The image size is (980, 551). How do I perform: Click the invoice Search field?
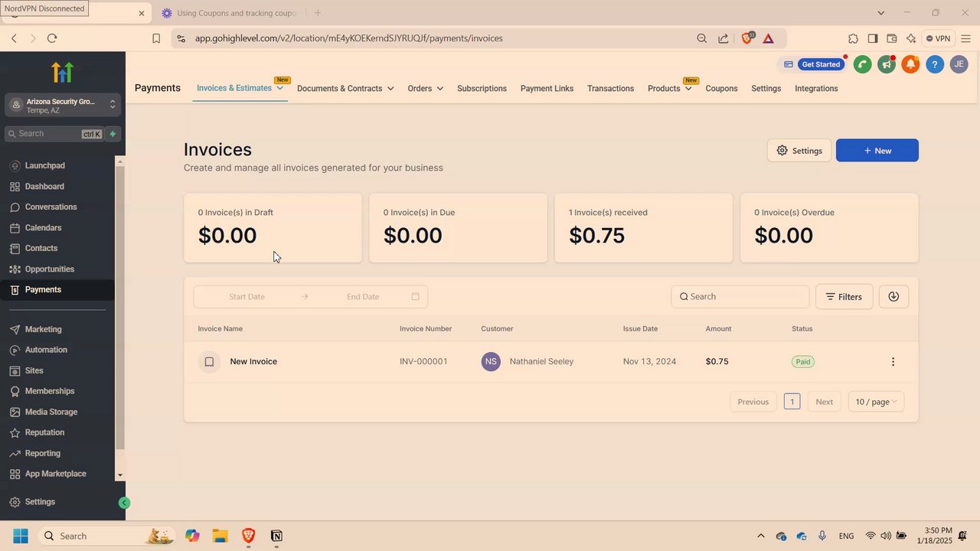[740, 296]
